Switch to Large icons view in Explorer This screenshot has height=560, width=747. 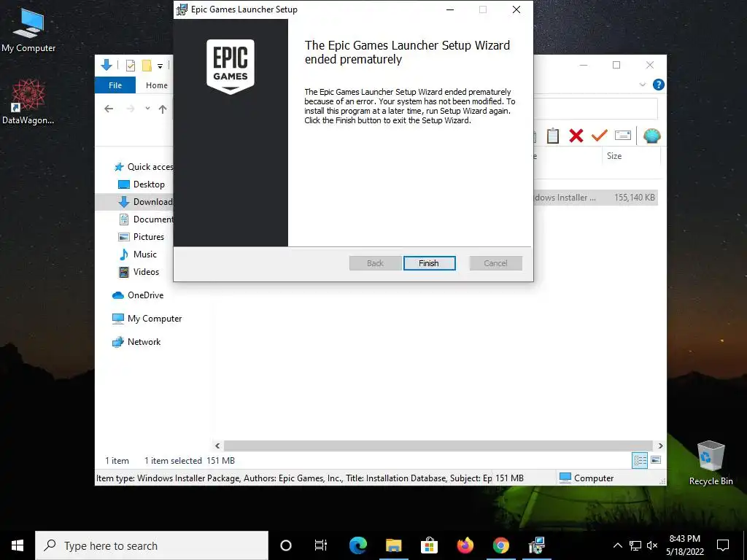[x=656, y=460]
